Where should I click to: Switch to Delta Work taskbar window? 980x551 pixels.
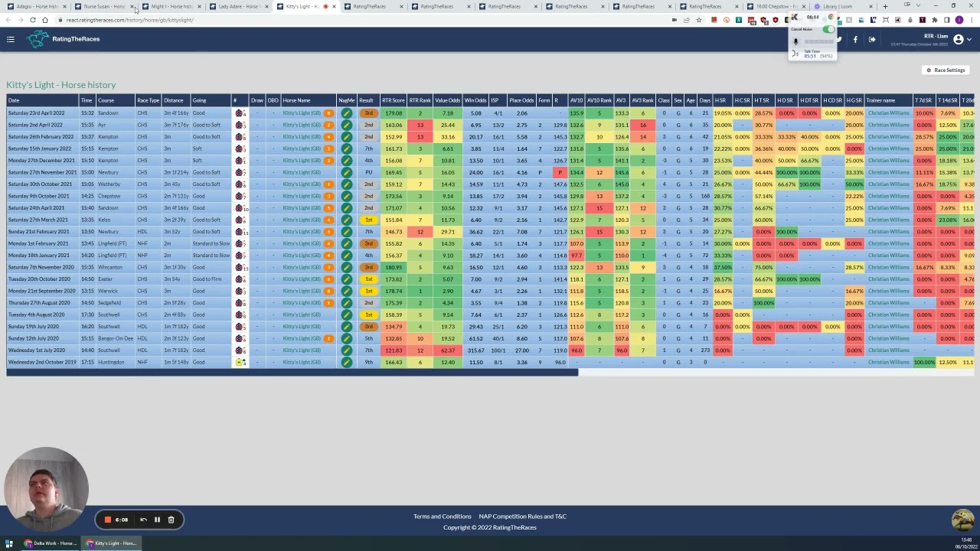[x=52, y=543]
